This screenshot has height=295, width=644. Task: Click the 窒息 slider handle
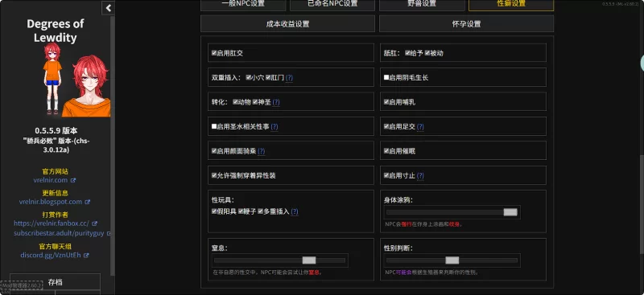coord(309,260)
